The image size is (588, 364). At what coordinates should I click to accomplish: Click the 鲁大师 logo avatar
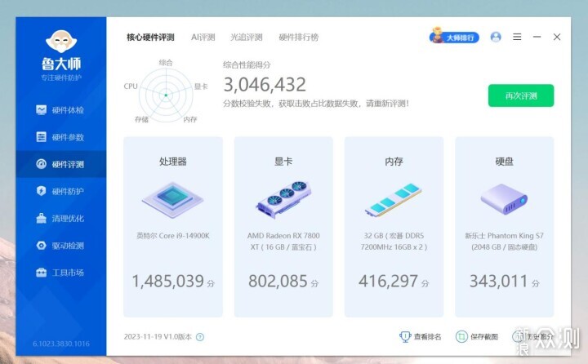(x=61, y=42)
